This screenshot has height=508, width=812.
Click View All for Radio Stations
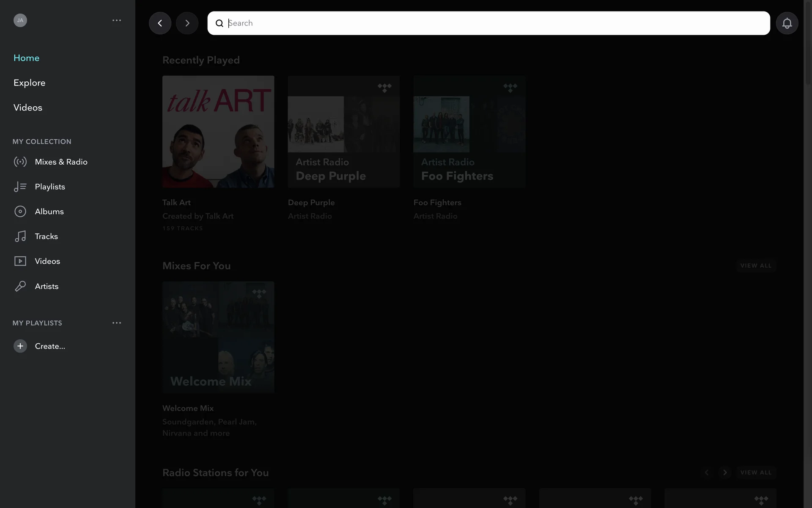tap(756, 472)
